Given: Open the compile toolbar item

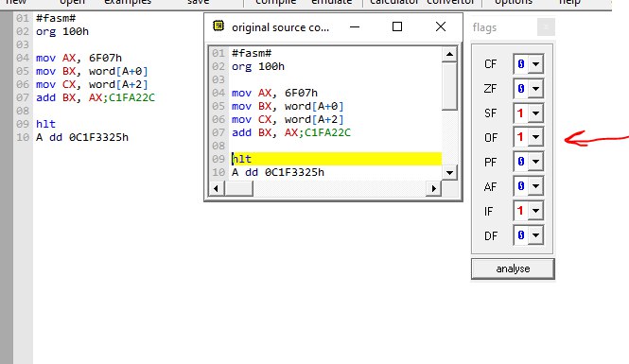Looking at the screenshot, I should click(276, 2).
